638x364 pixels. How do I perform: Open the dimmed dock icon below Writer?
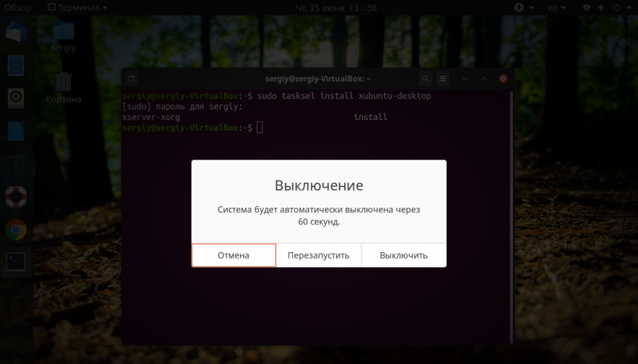[16, 164]
